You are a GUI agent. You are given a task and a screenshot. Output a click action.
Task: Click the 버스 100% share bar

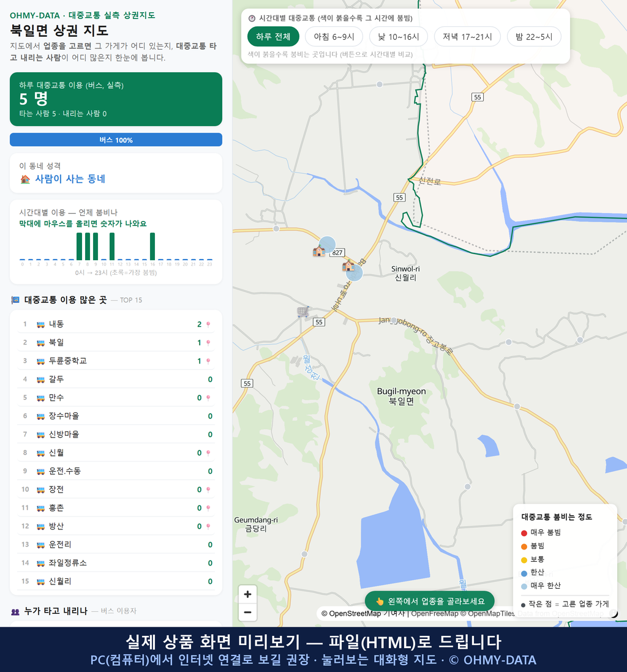116,140
